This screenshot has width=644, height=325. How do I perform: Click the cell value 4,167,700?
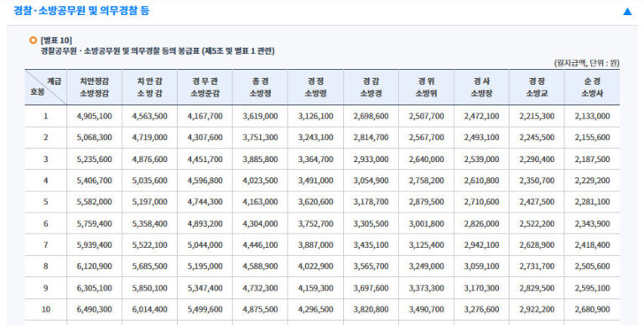pos(205,117)
